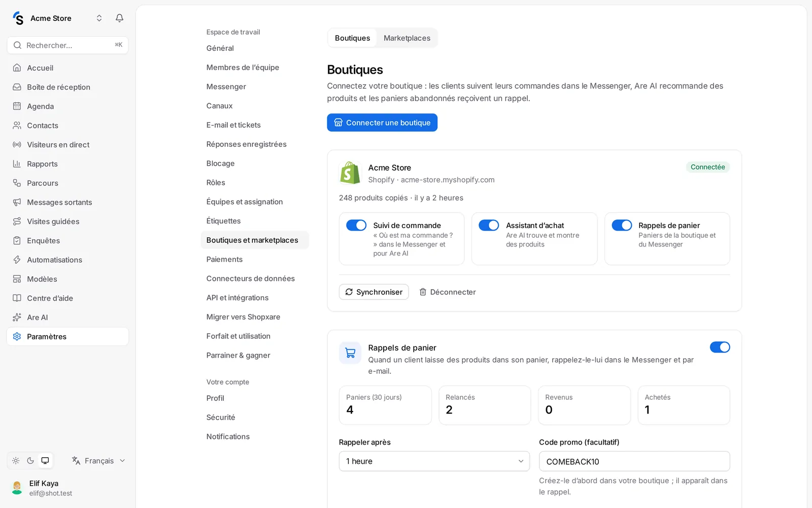This screenshot has width=812, height=508.
Task: Open Are AI sparkle icon
Action: (x=17, y=317)
